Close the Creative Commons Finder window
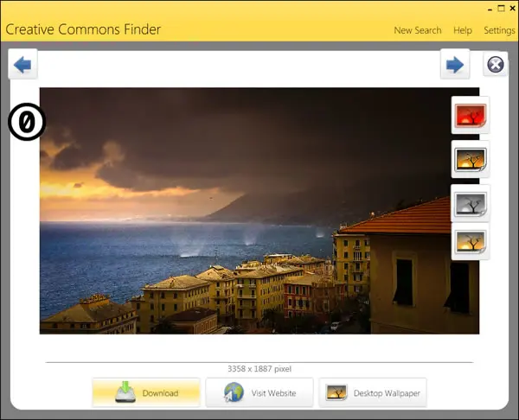The image size is (519, 420). pyautogui.click(x=512, y=9)
